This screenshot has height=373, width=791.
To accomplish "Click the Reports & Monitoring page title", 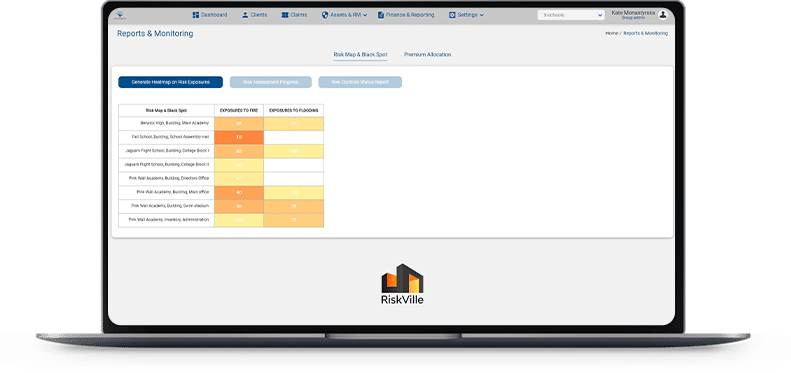I will click(x=155, y=34).
